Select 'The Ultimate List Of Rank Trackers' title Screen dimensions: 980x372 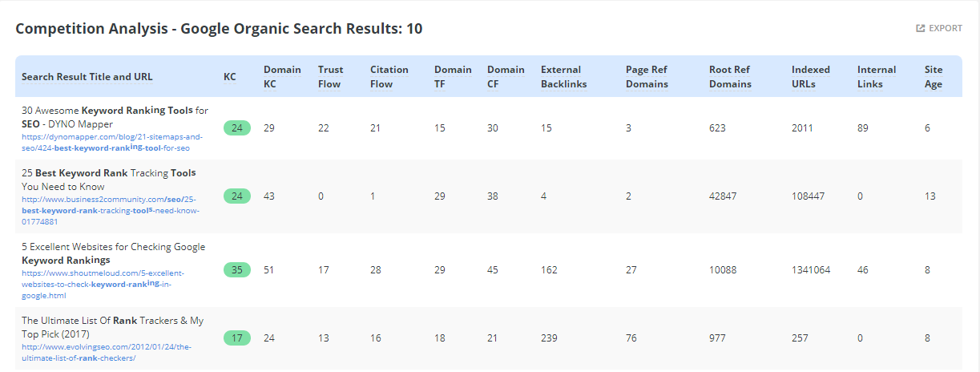[112, 327]
